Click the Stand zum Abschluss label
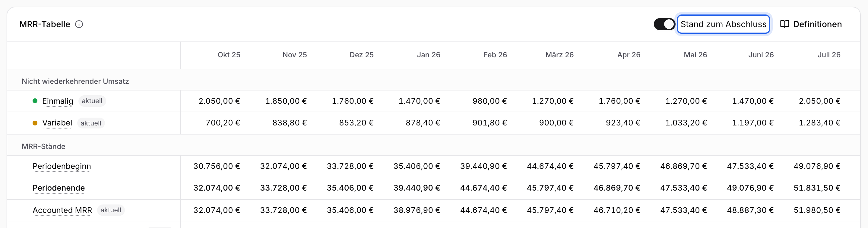868x228 pixels. (724, 24)
